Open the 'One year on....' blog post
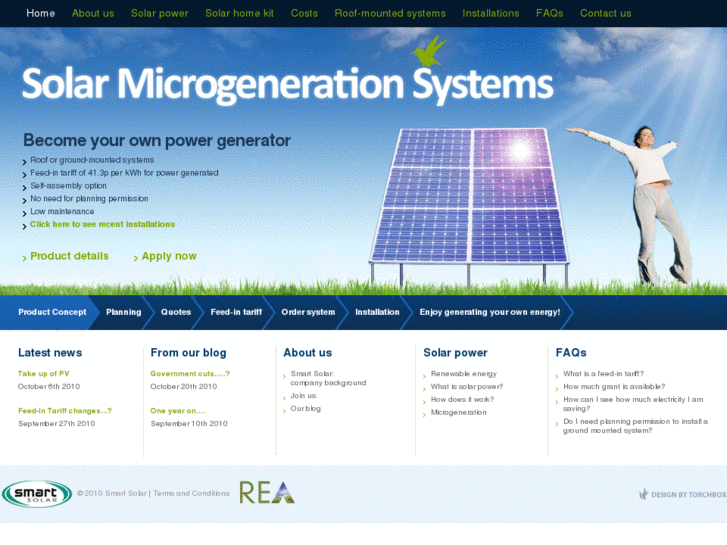The height and width of the screenshot is (545, 727). [x=178, y=410]
